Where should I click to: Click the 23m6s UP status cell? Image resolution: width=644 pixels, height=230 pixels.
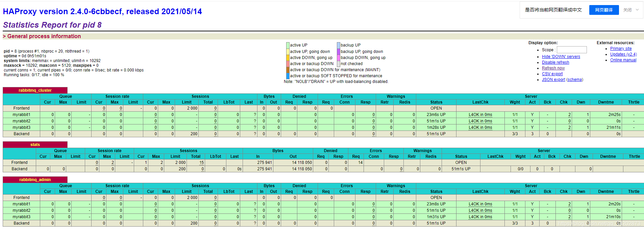436,115
